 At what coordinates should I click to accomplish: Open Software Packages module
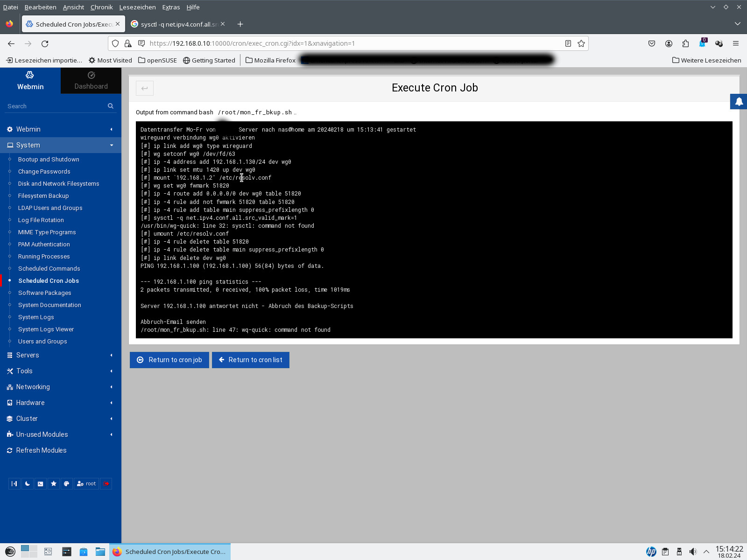pyautogui.click(x=45, y=293)
